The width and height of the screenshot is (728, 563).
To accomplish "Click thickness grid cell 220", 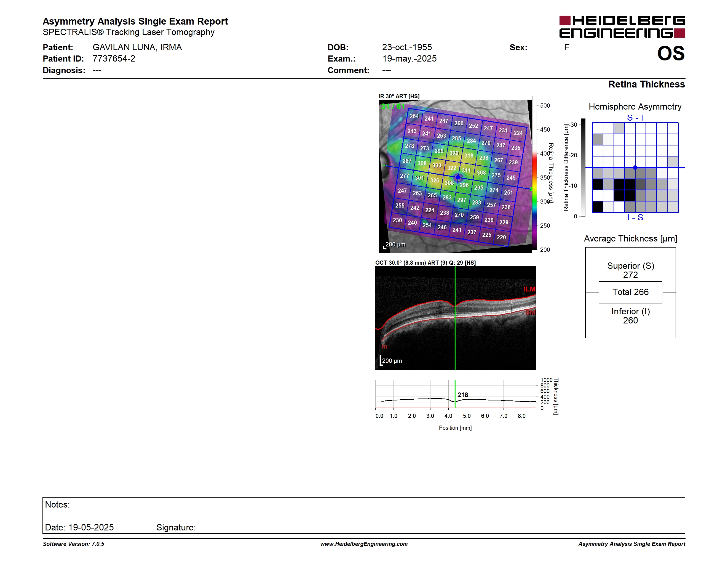I will click(501, 237).
